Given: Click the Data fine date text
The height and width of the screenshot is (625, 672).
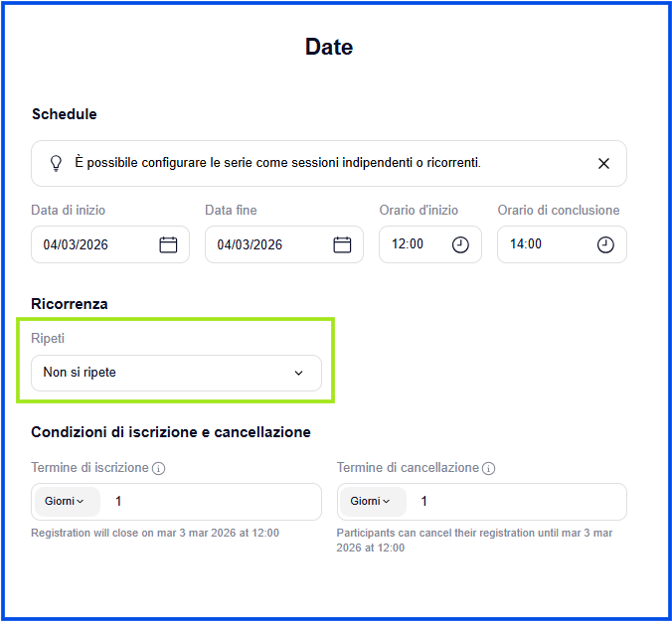Looking at the screenshot, I should (x=251, y=244).
